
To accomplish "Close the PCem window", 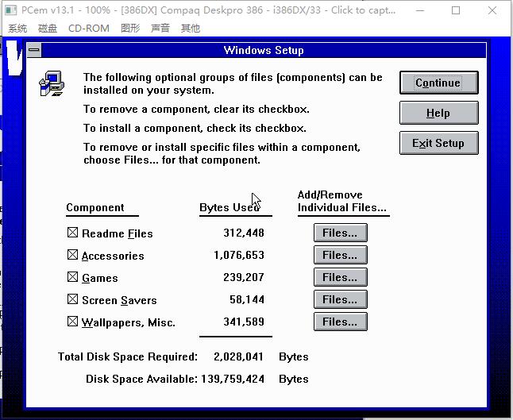I will [x=492, y=10].
